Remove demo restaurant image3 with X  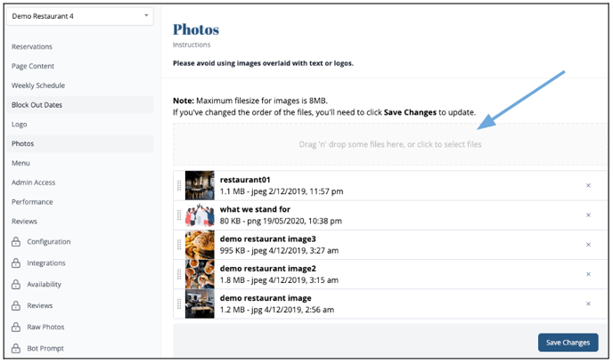(588, 245)
